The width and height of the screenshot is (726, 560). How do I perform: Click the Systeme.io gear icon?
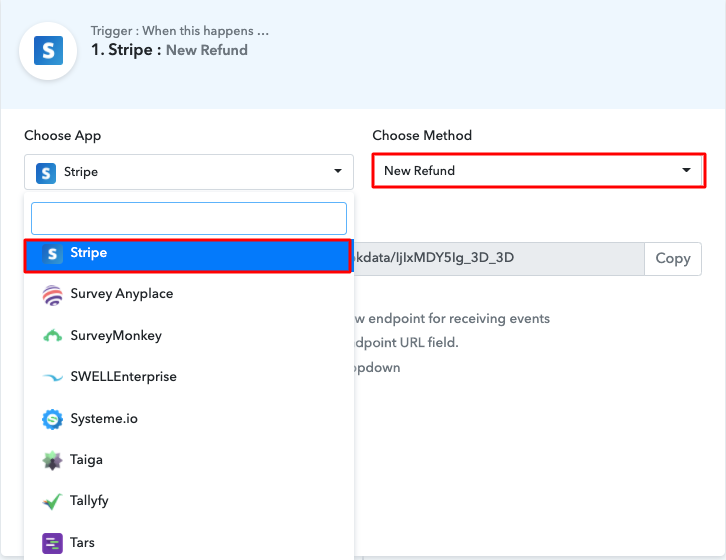tap(52, 419)
